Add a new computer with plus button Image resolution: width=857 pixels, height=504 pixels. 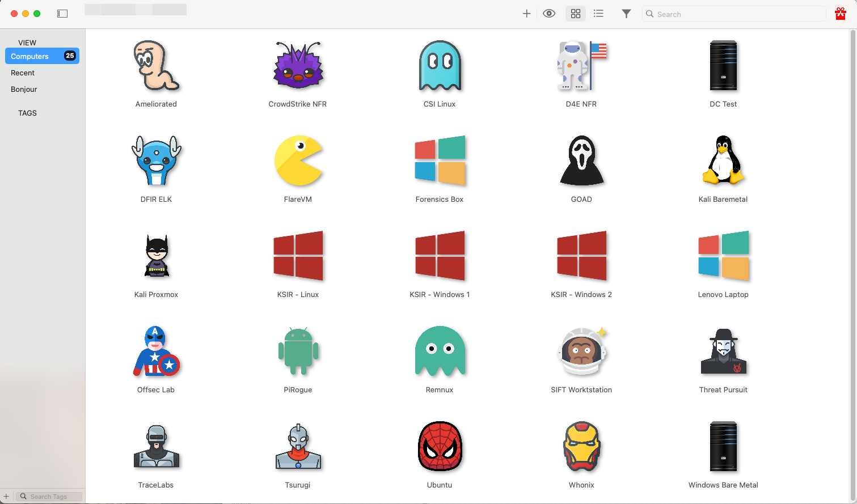[526, 14]
